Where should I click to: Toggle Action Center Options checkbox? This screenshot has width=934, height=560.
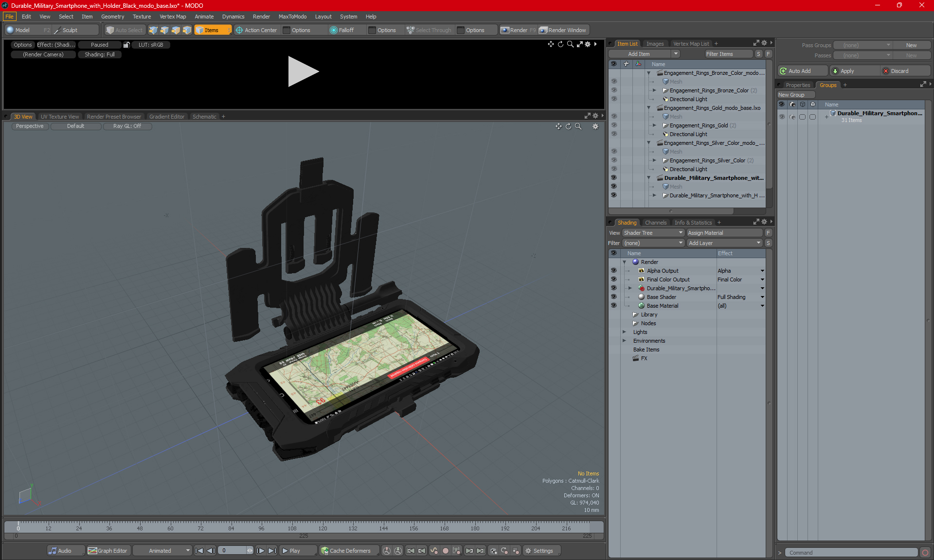pos(287,30)
